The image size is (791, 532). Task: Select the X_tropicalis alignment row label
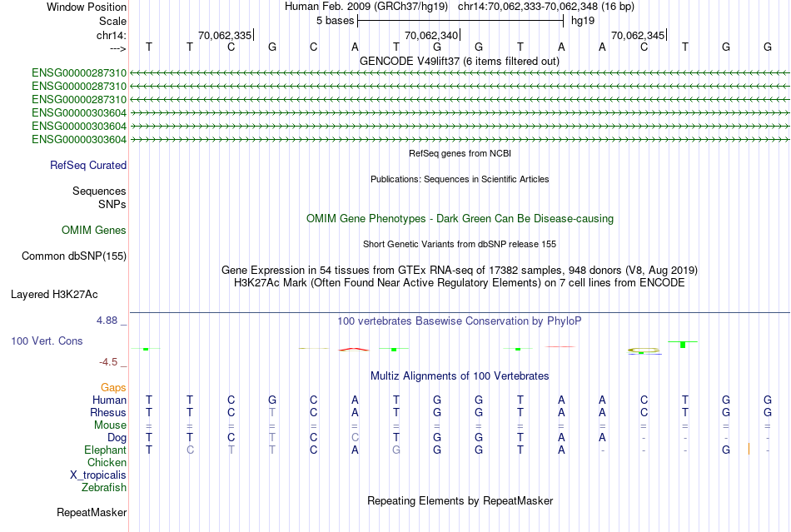pos(98,475)
